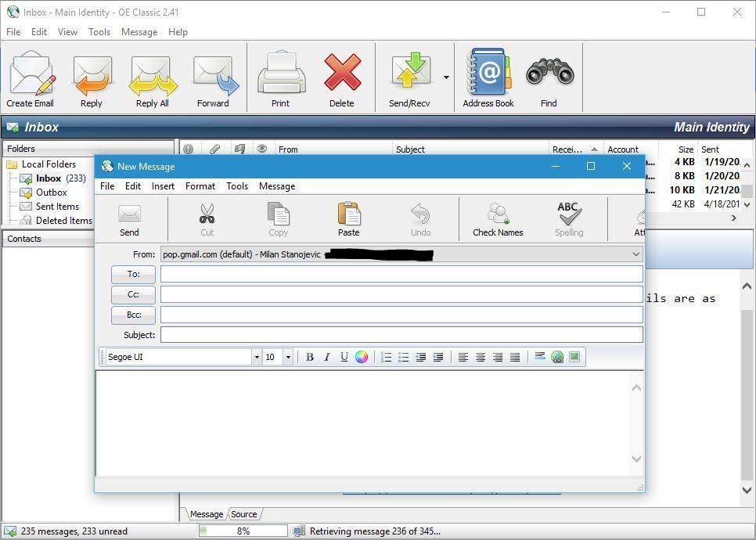756x540 pixels.
Task: Select the Outbox folder
Action: (43, 193)
